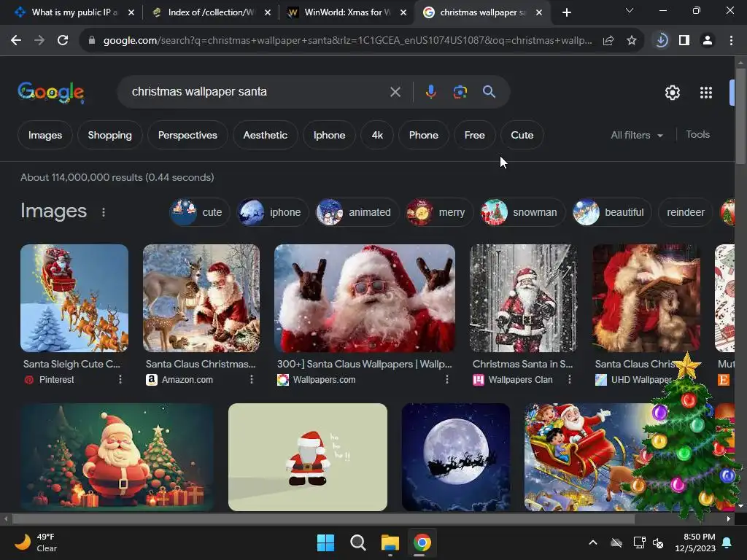The image size is (747, 560).
Task: Select the Iphone filter chip
Action: click(329, 135)
